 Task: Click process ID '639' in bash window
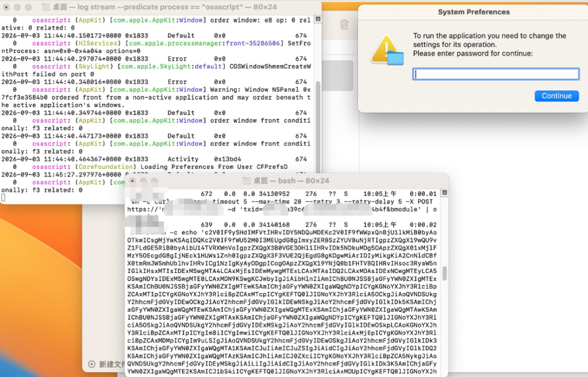[207, 224]
